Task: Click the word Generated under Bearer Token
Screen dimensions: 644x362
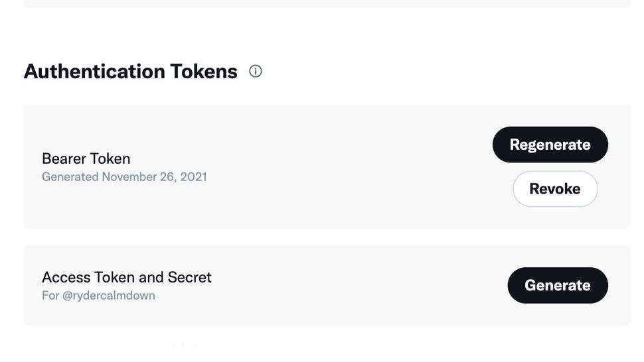Action: click(x=70, y=177)
